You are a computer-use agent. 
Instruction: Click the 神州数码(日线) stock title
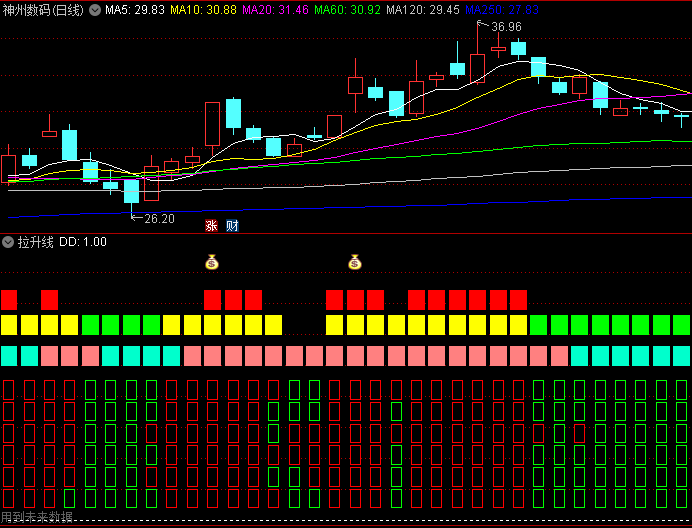(x=43, y=10)
